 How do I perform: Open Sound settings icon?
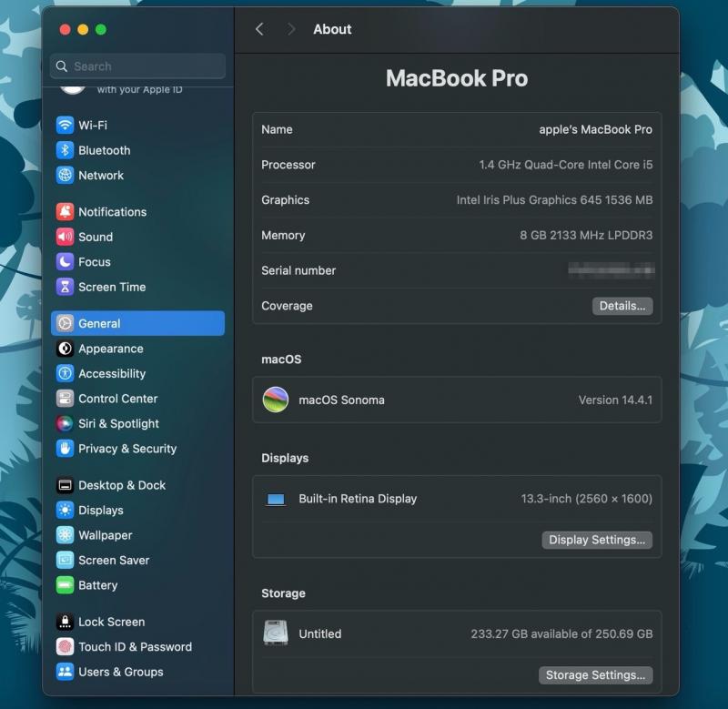(65, 237)
